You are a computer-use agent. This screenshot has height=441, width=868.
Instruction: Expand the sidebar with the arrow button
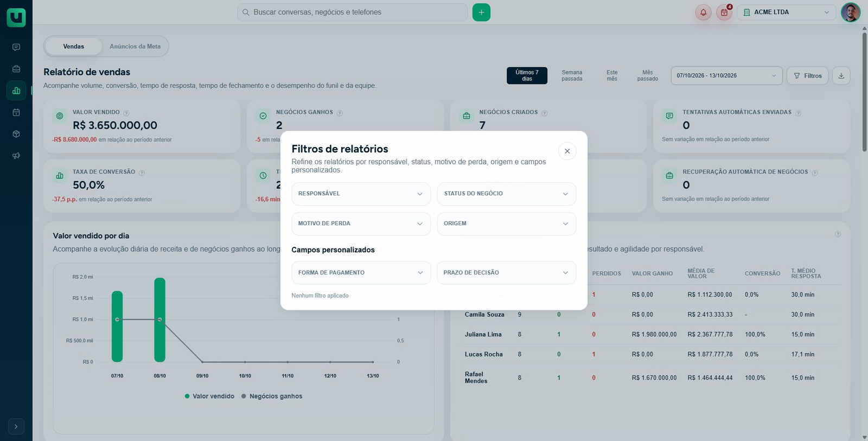tap(16, 426)
